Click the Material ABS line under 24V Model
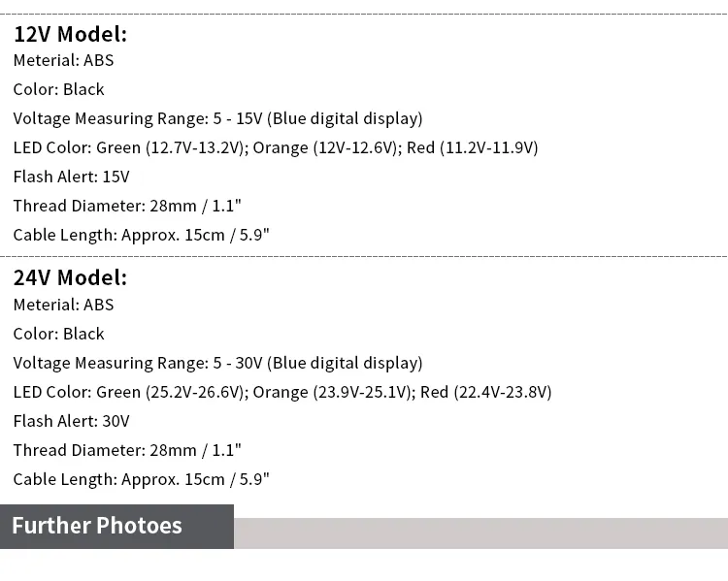This screenshot has width=728, height=581. coord(63,305)
